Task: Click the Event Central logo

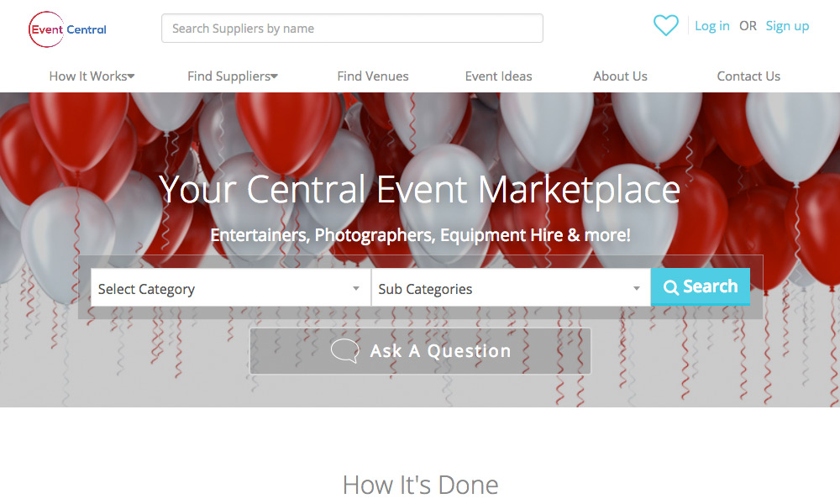Action: coord(67,29)
